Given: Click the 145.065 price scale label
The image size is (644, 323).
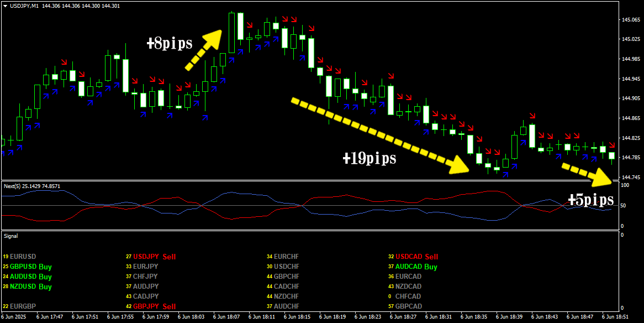Looking at the screenshot, I should (631, 20).
